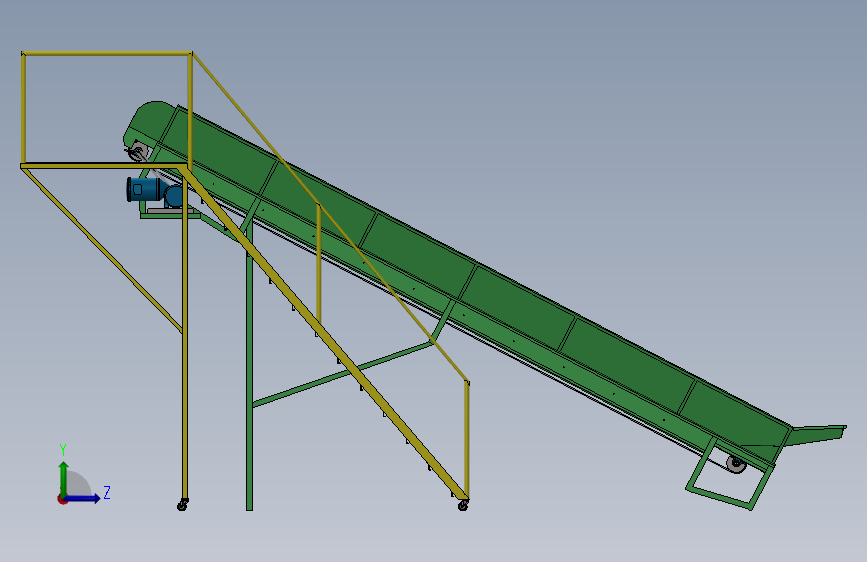Select the green diagonal brace under the conveyor
Image resolution: width=867 pixels, height=562 pixels.
(x=342, y=374)
